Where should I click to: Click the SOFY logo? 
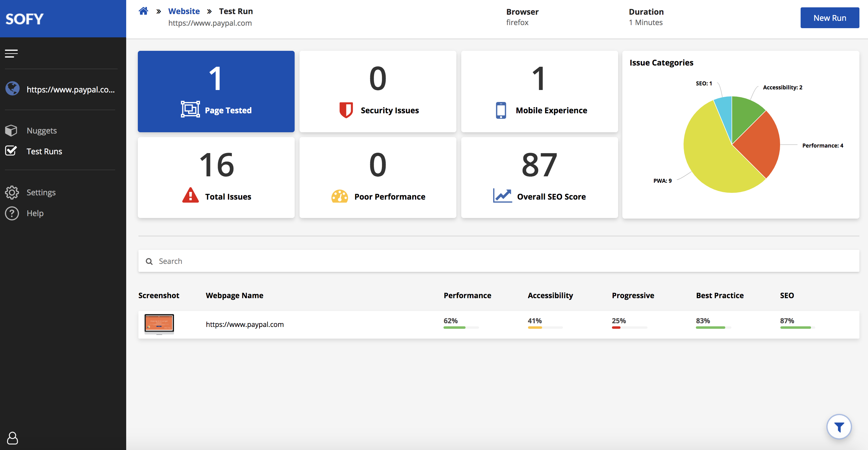[x=25, y=19]
